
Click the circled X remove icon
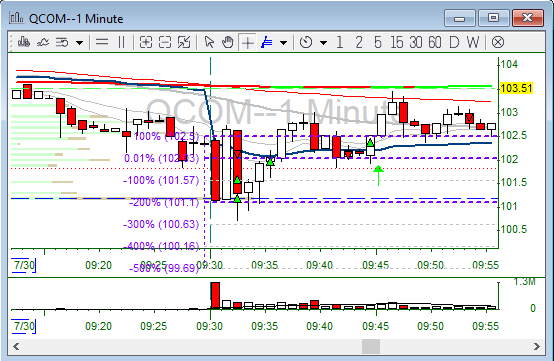497,42
